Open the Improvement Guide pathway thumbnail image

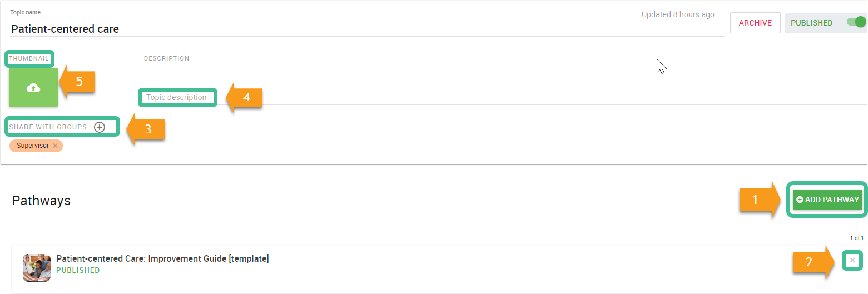[37, 267]
